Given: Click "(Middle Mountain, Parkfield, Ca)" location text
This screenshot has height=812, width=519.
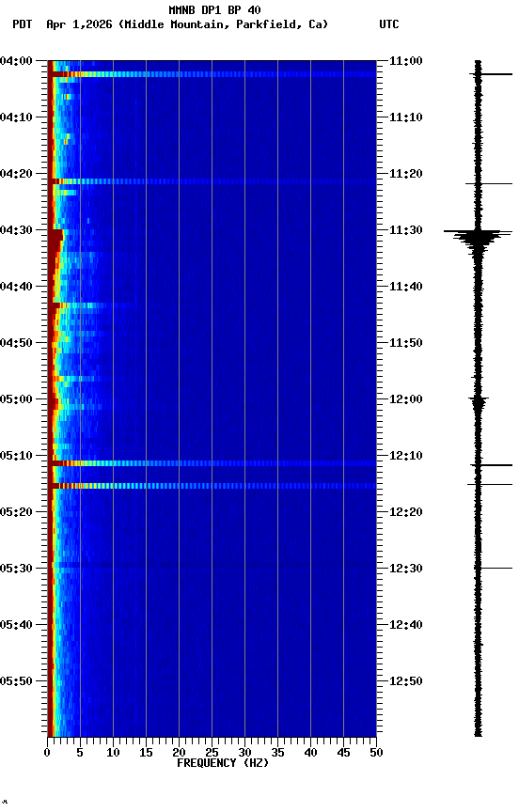Looking at the screenshot, I should click(x=223, y=24).
